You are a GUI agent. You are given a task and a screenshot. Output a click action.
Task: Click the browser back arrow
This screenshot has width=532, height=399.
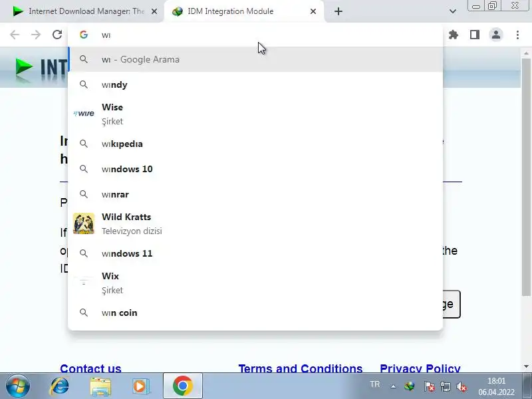15,35
